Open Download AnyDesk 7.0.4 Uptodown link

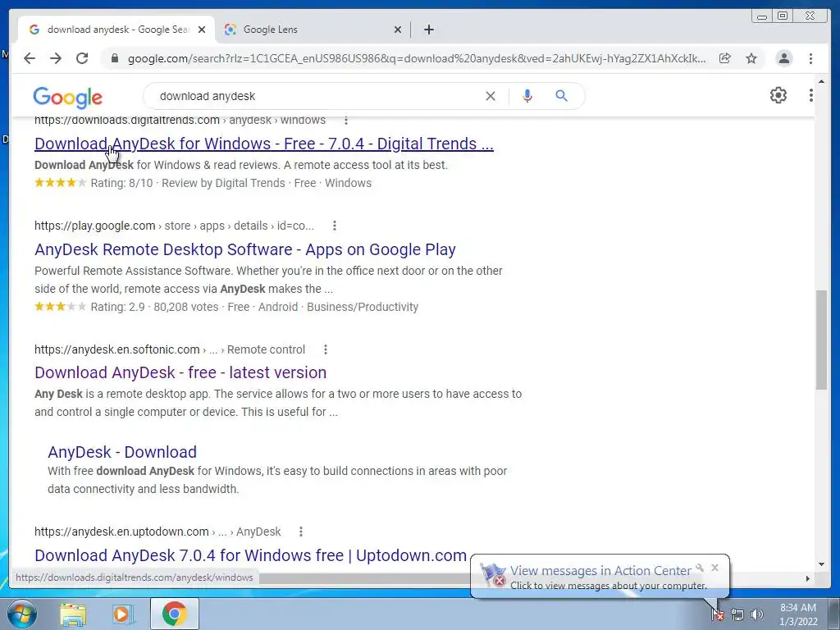point(251,555)
